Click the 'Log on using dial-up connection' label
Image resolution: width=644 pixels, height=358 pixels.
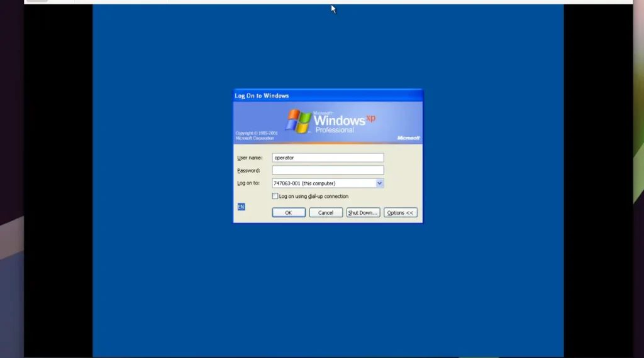(313, 196)
